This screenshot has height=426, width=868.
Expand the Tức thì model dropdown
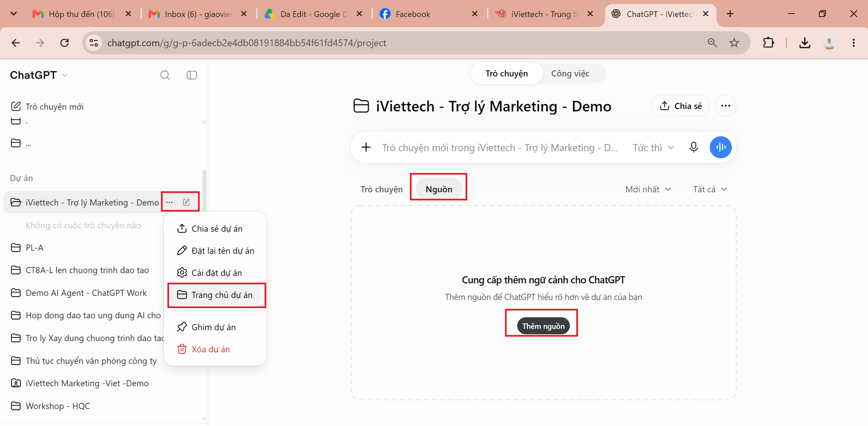[653, 147]
